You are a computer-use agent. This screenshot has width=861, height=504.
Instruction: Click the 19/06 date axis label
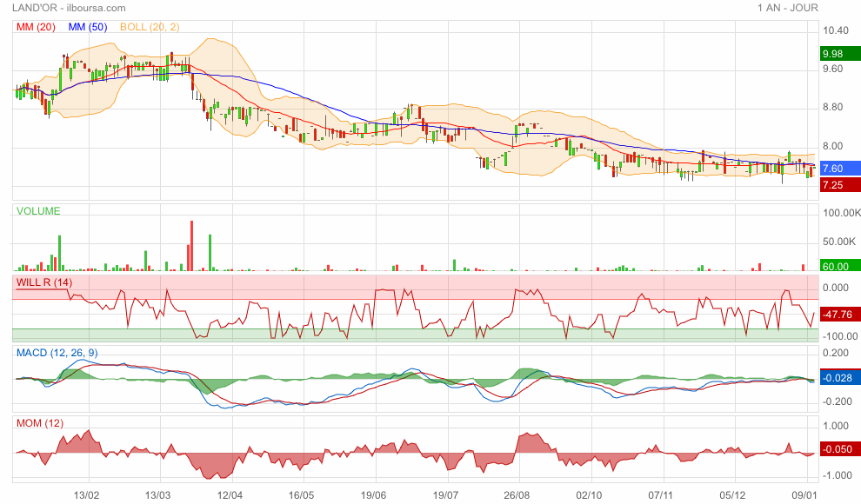373,495
